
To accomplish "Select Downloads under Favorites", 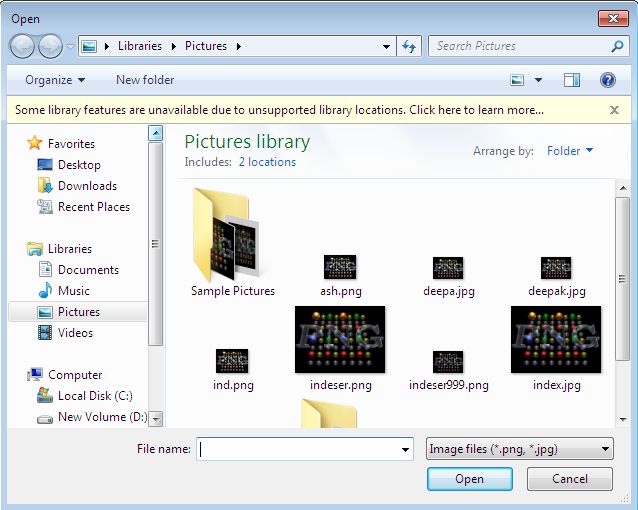I will pos(77,186).
